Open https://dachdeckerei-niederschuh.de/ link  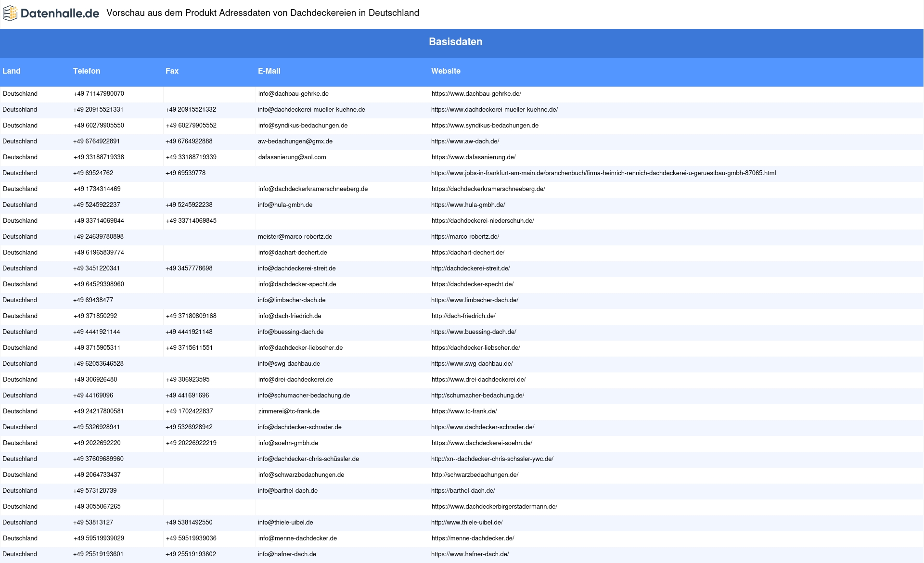(x=483, y=221)
